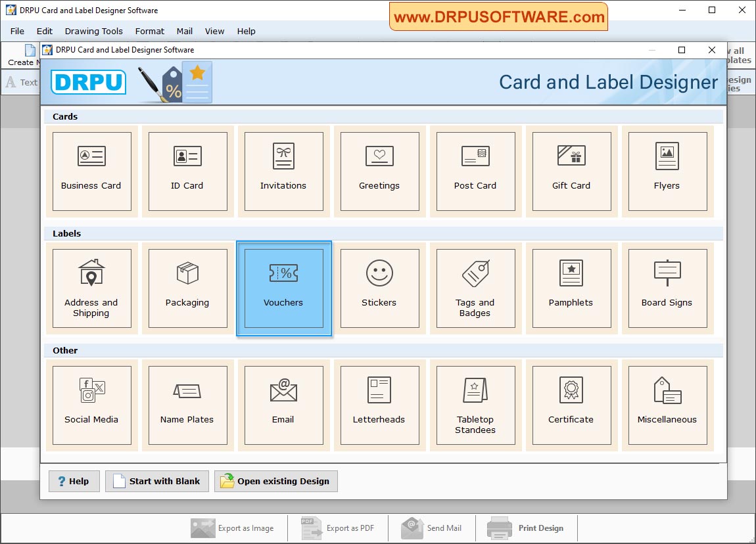Select the Gift Card template
Screen dimensions: 756x544
tap(571, 171)
